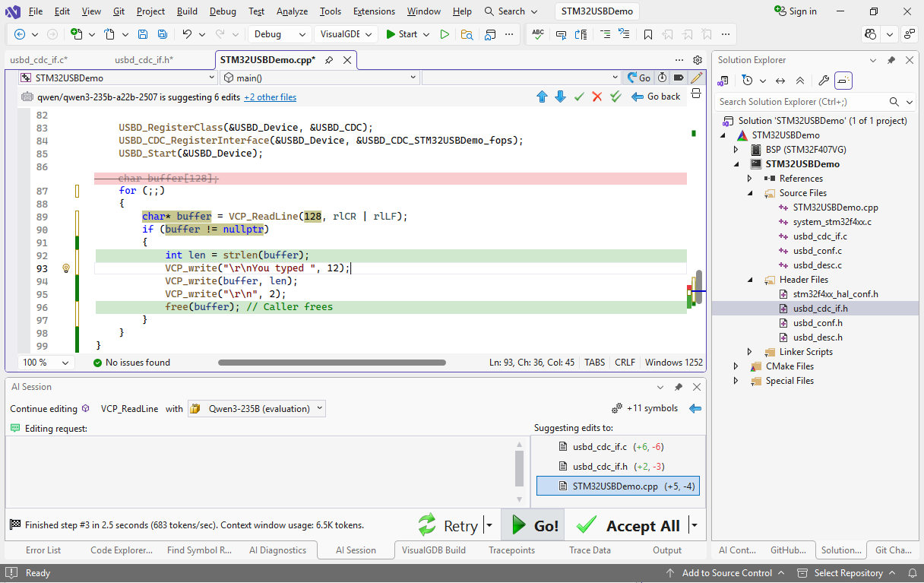924x583 pixels.
Task: Toggle Sync with Active Document button
Action: click(780, 81)
